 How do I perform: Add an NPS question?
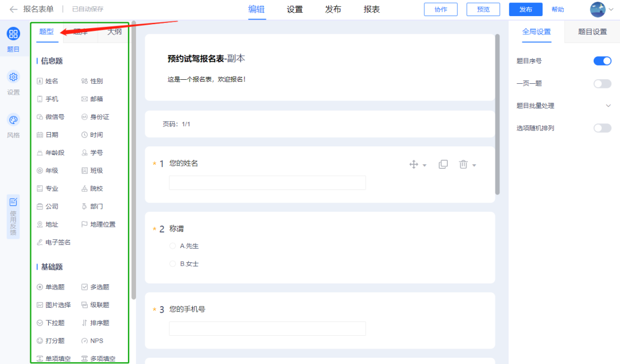[92, 340]
